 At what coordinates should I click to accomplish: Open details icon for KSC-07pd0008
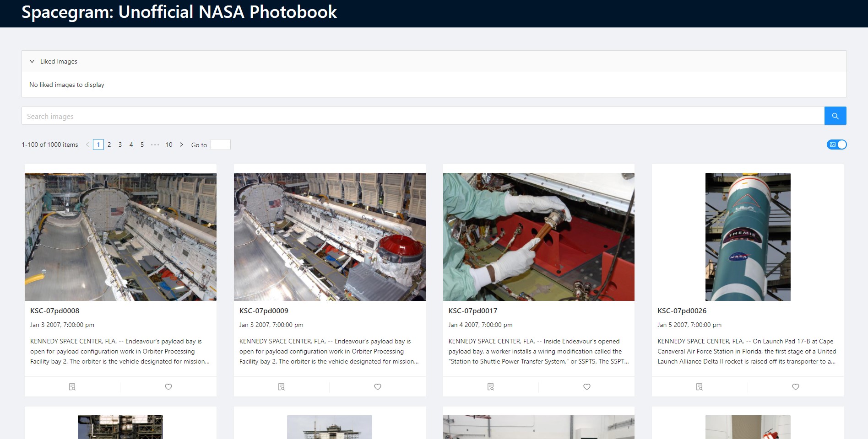[x=72, y=387]
